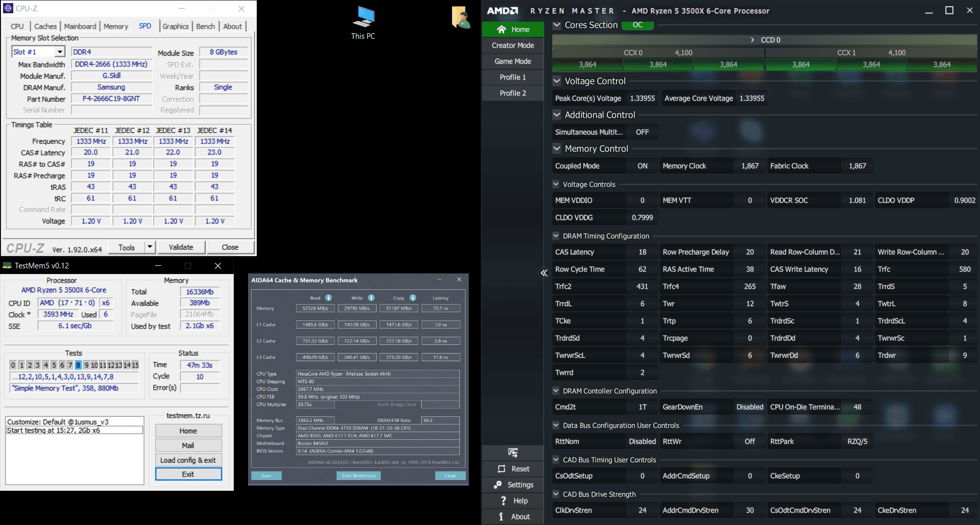Click the Mail button in TestMem5
The width and height of the screenshot is (980, 525).
pos(188,445)
